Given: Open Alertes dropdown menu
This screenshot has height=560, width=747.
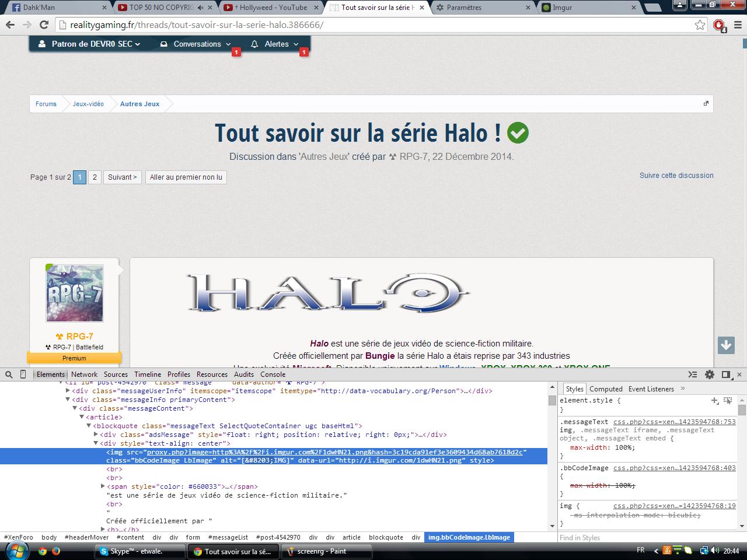Looking at the screenshot, I should (275, 44).
